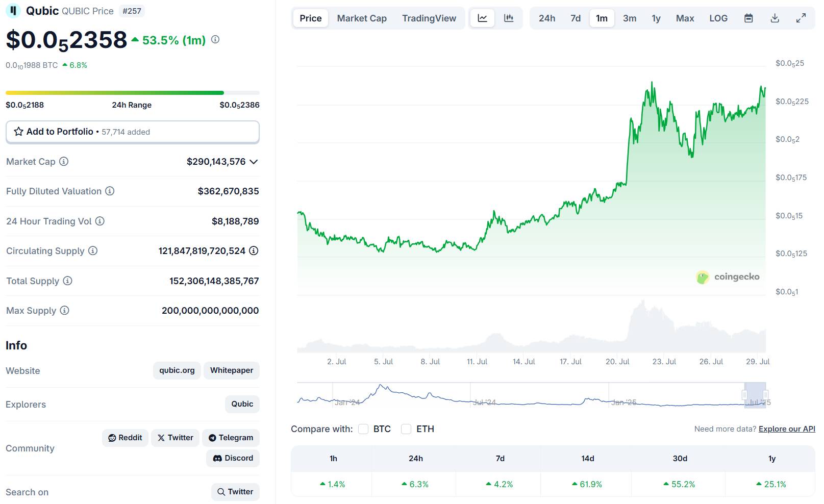Viewport: 824px width, 504px height.
Task: Click the 14d 61.9% value
Action: (587, 484)
